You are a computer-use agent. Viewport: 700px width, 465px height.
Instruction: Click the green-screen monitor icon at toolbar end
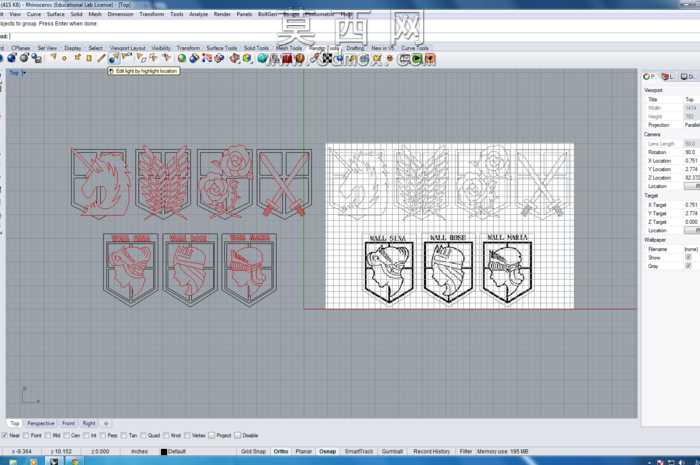pyautogui.click(x=417, y=58)
